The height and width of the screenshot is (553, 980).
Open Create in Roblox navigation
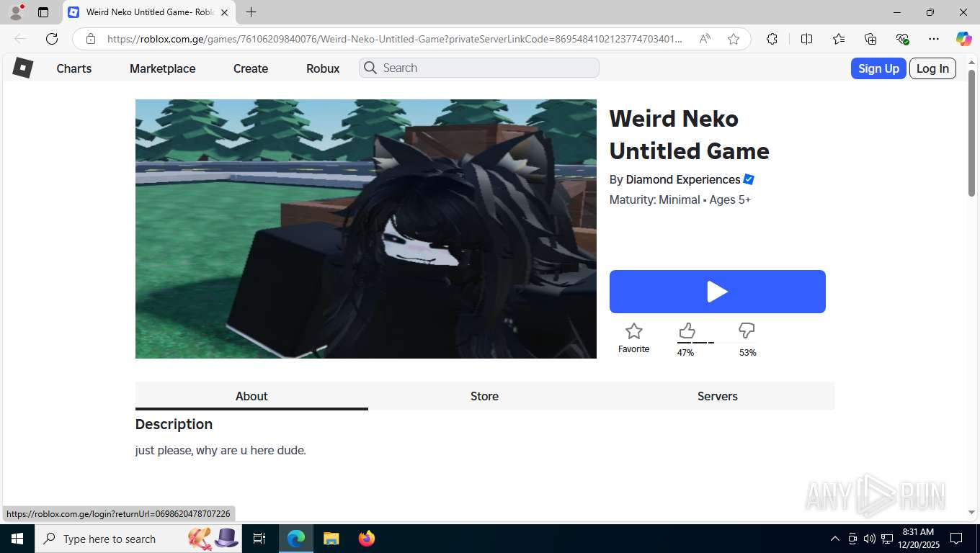point(251,68)
